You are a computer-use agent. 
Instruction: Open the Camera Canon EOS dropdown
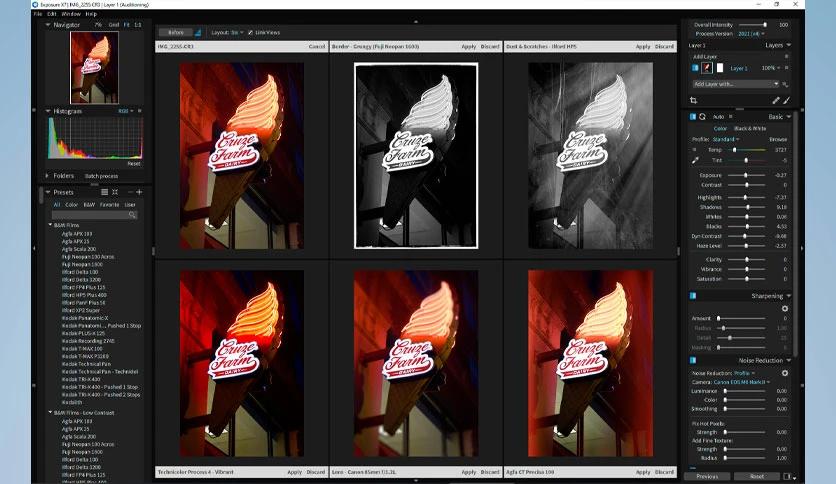[x=742, y=382]
